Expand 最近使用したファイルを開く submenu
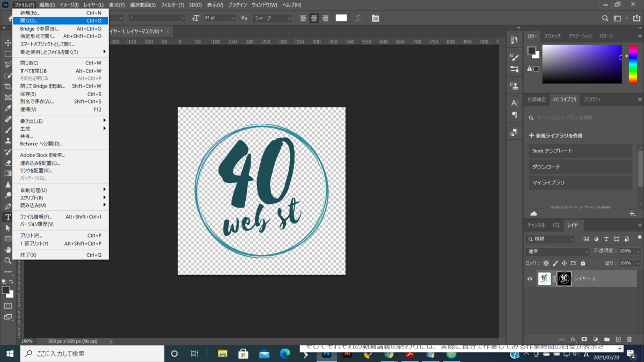Screen dimensions: 644x362 click(x=61, y=52)
